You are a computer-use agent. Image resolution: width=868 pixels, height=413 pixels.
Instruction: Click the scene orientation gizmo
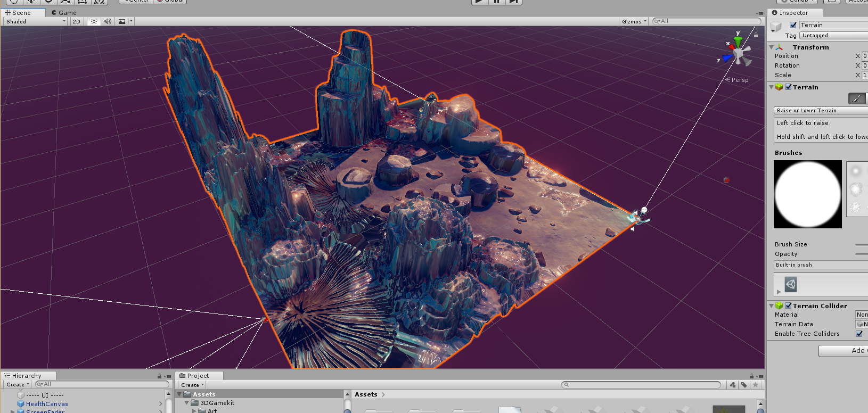[738, 52]
